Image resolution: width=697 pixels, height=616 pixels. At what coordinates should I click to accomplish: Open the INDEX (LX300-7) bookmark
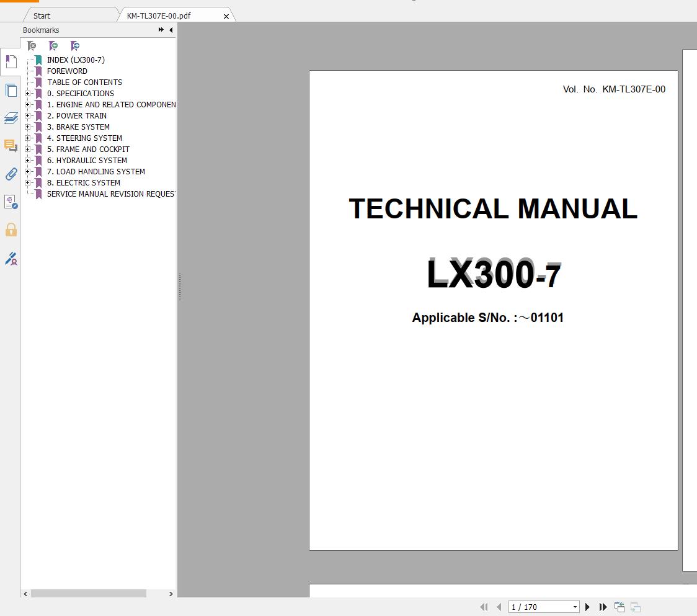click(x=76, y=60)
